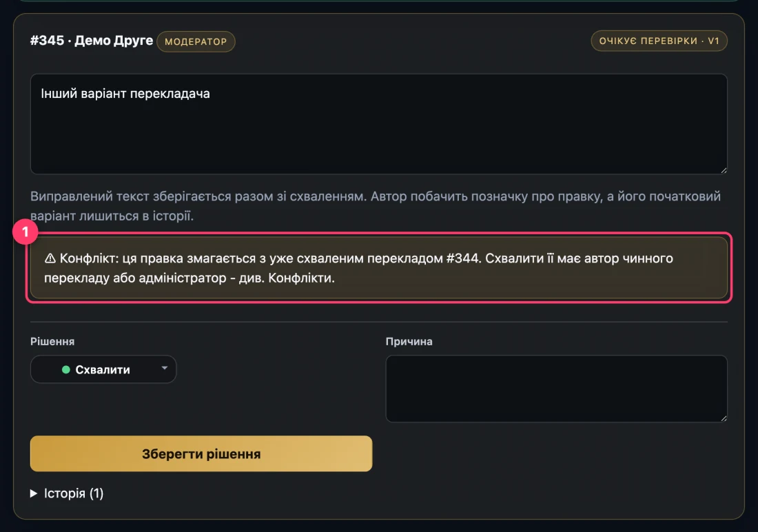This screenshot has width=758, height=532.
Task: Click the pink annotation badge numbered 1
Action: coord(25,232)
